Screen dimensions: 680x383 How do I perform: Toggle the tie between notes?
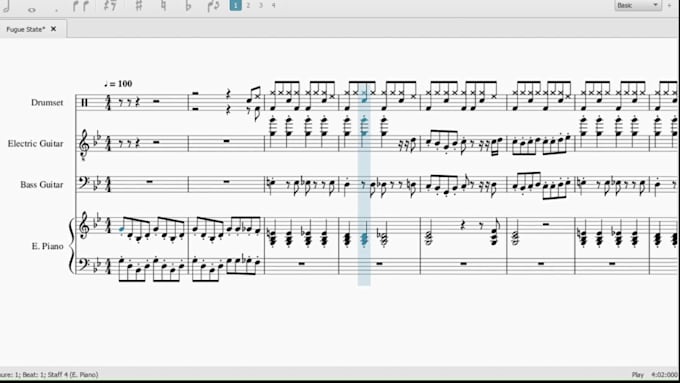tap(81, 6)
